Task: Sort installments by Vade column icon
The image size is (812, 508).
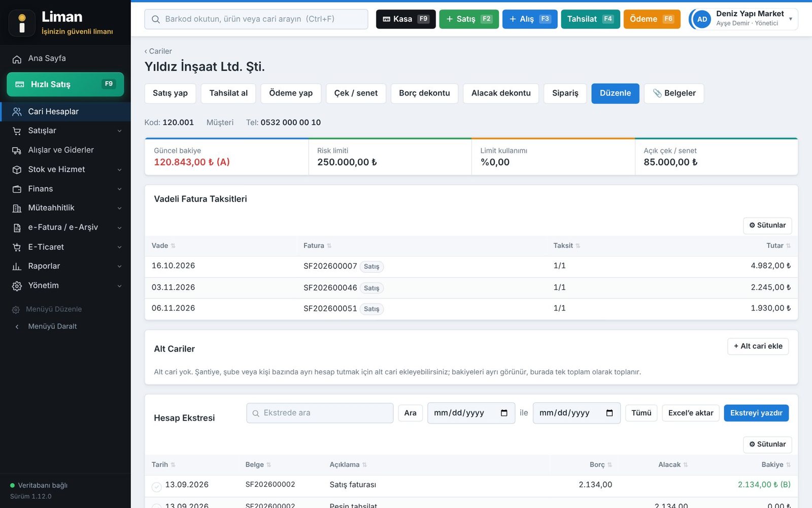Action: click(x=173, y=246)
